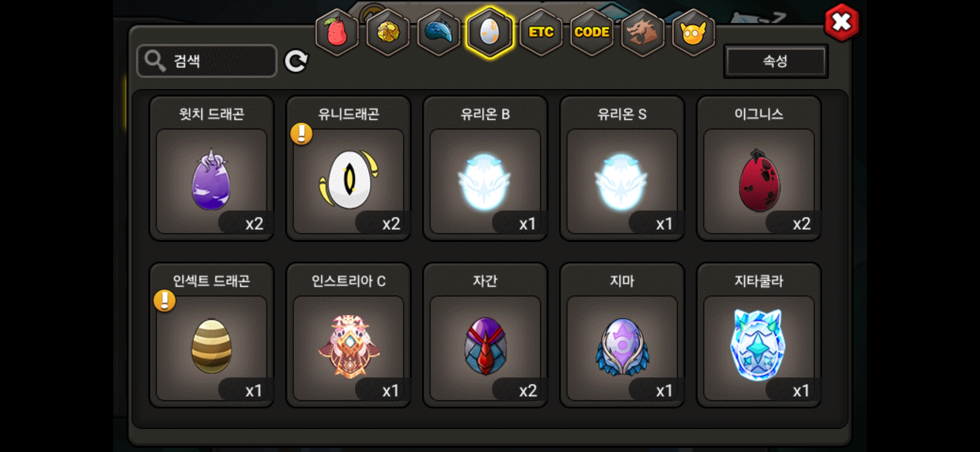This screenshot has width=980, height=452.
Task: Close the inventory with red X
Action: pyautogui.click(x=841, y=22)
